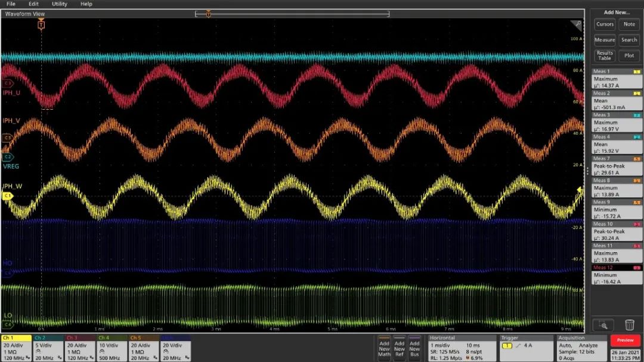Click the draw-a-box zoom icon top-right

pyautogui.click(x=577, y=25)
